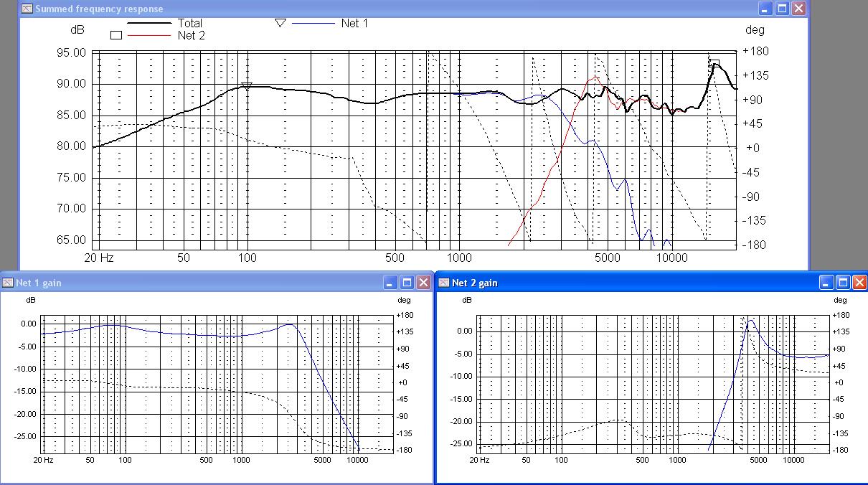868x485 pixels.
Task: Maximize the Net 2 gain window
Action: pos(843,283)
